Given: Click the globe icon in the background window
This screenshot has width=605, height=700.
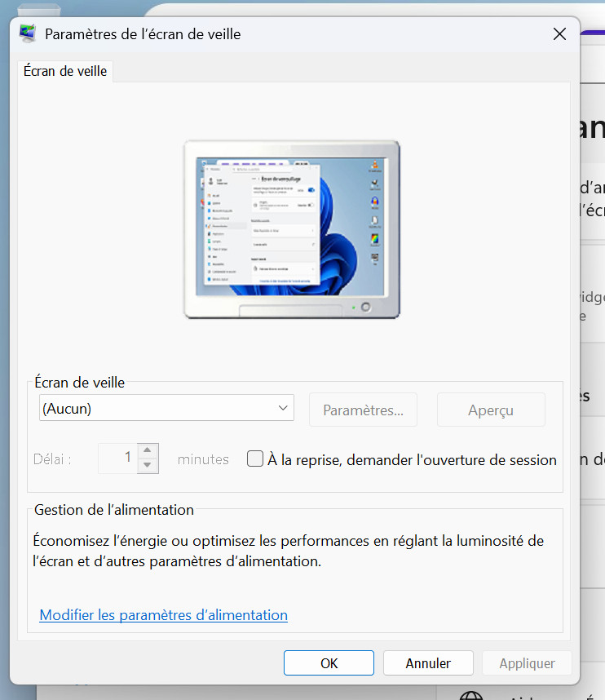Looking at the screenshot, I should coord(470,696).
